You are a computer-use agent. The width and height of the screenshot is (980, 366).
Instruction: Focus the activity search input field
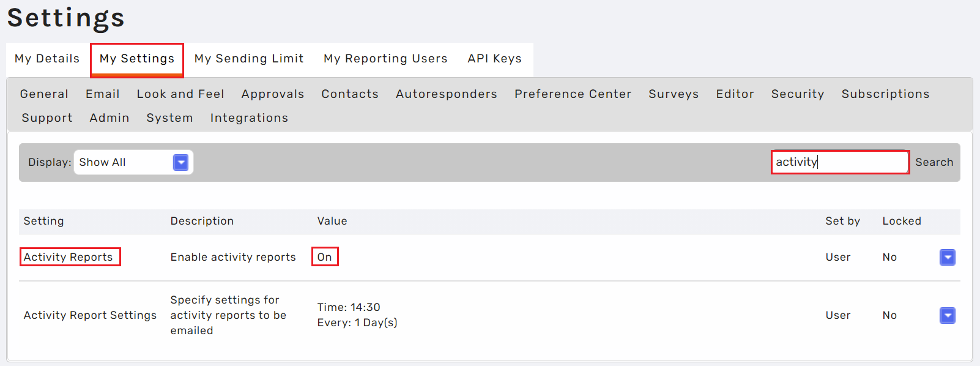pos(840,162)
